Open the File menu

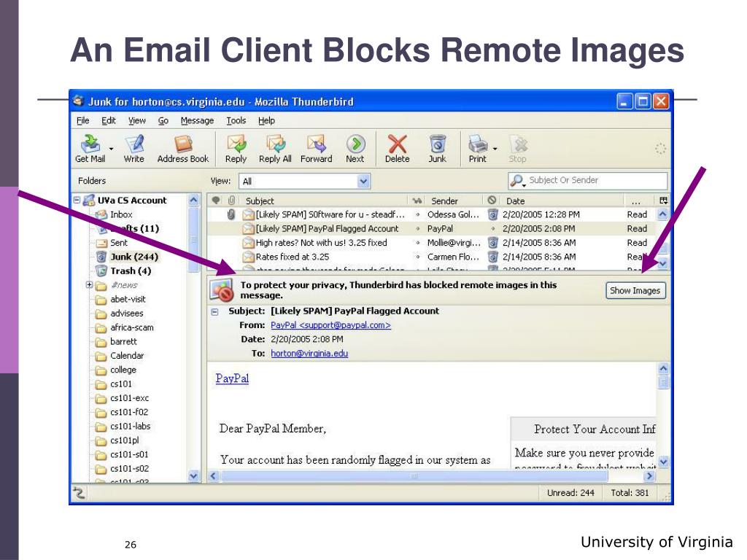(83, 120)
